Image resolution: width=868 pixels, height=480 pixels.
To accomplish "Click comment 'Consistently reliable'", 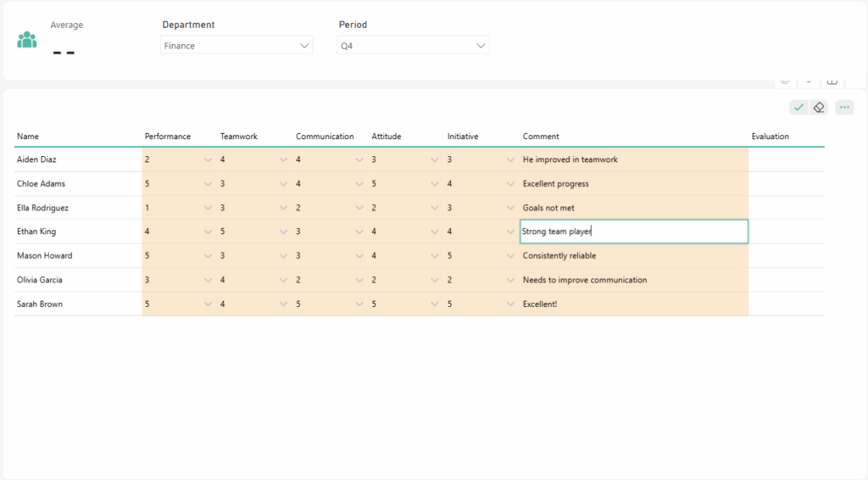I will click(559, 256).
